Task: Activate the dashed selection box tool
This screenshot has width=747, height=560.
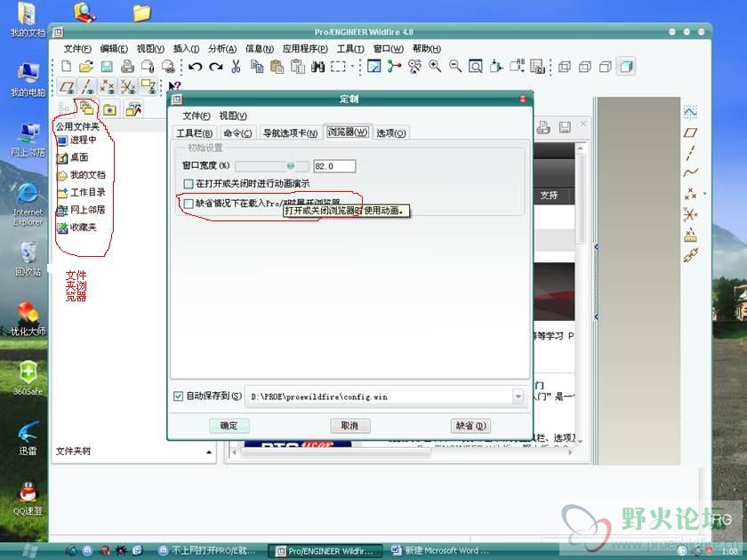Action: coord(338,67)
